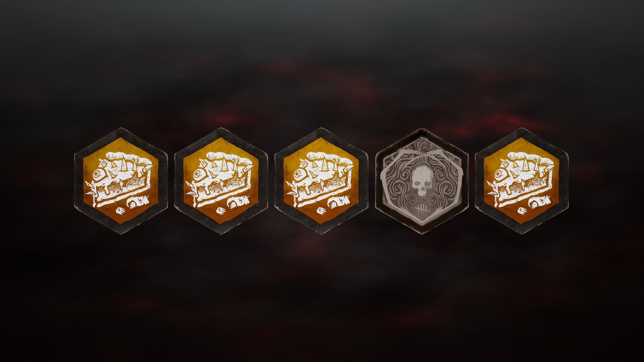Select the leftmost yellow cake offering
The width and height of the screenshot is (644, 362).
[x=121, y=181]
